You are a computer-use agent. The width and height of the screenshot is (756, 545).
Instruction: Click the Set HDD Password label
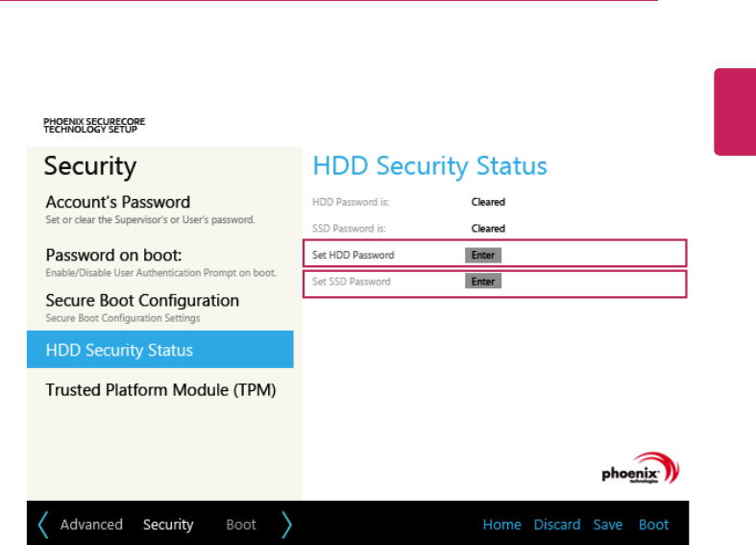pyautogui.click(x=354, y=255)
